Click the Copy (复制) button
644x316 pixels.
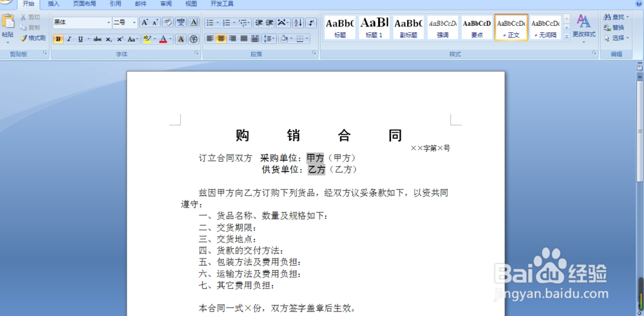tap(30, 28)
